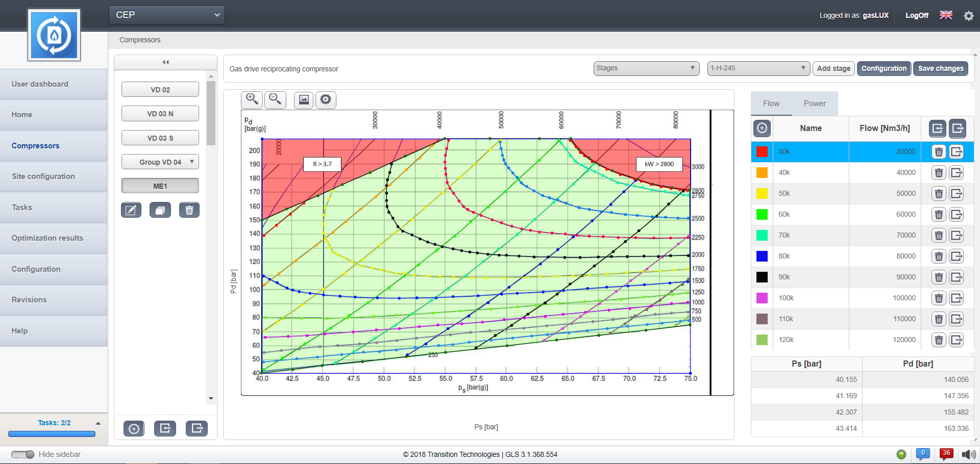Click the zoom in magnifier on chart

(x=252, y=99)
